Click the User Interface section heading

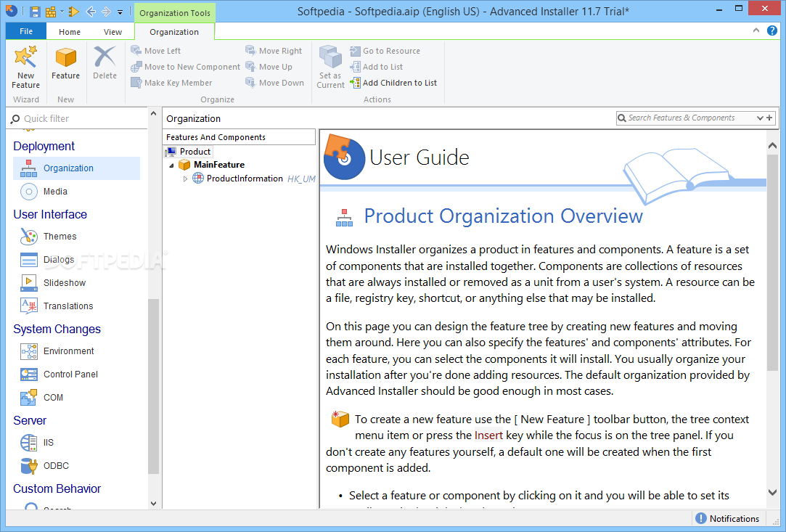(x=50, y=214)
